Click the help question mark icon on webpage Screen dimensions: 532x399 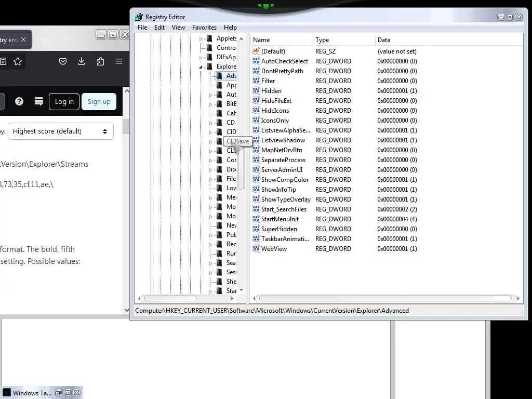19,101
